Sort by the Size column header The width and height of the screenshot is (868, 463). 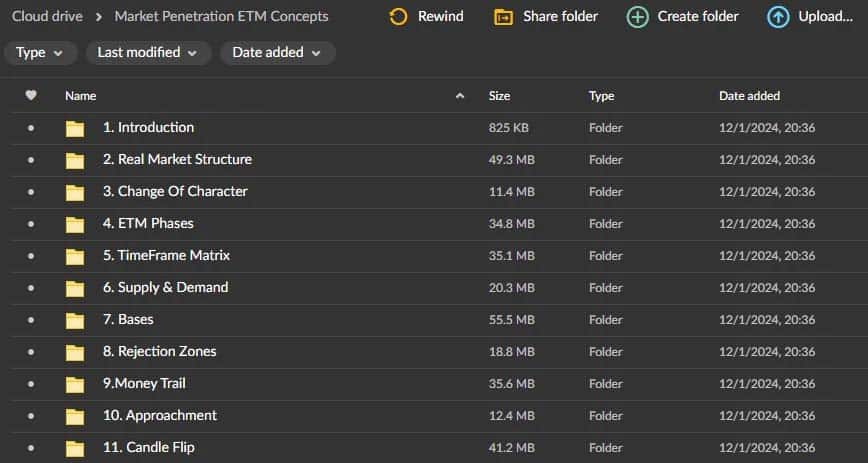click(499, 96)
